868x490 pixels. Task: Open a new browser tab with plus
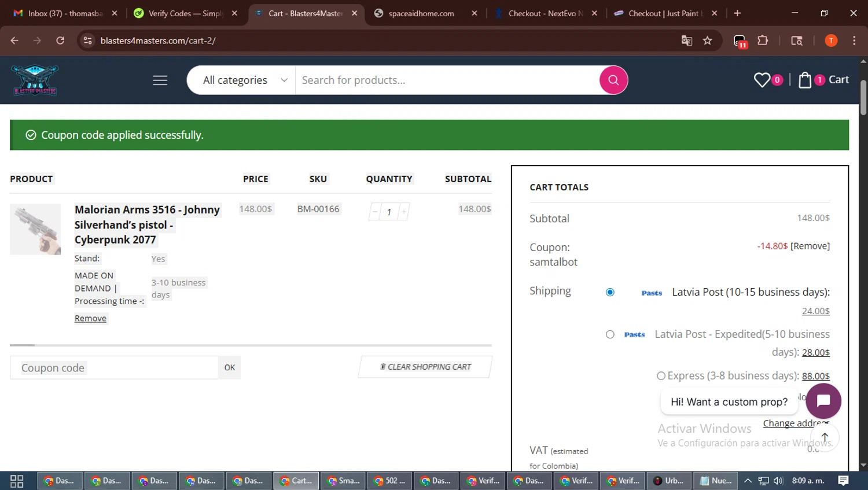pyautogui.click(x=737, y=13)
